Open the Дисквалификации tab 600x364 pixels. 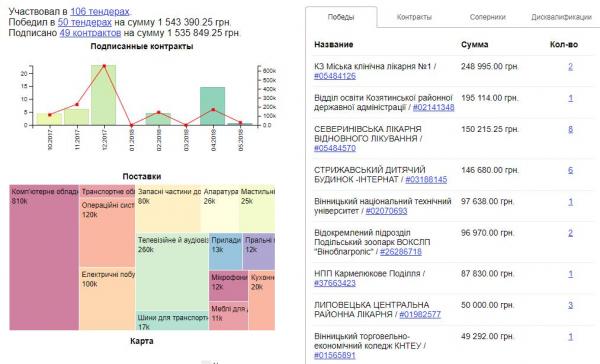point(561,17)
